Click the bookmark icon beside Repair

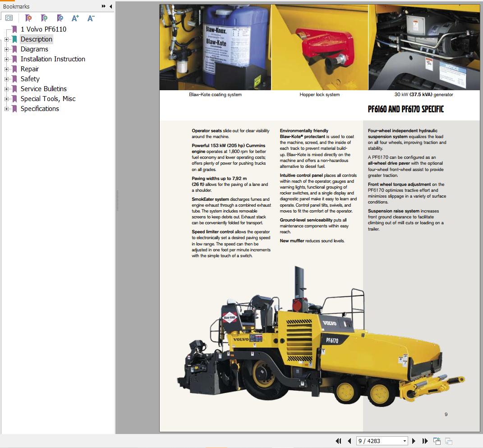pos(14,69)
